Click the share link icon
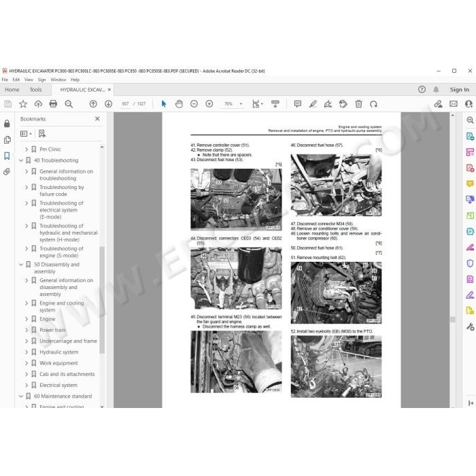 [x=438, y=104]
